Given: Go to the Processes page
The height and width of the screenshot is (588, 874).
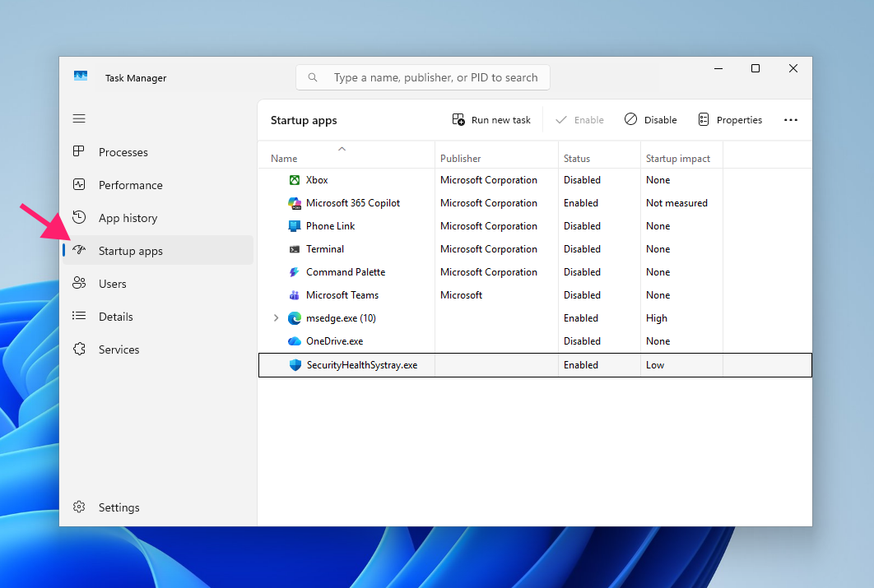Looking at the screenshot, I should [158, 152].
